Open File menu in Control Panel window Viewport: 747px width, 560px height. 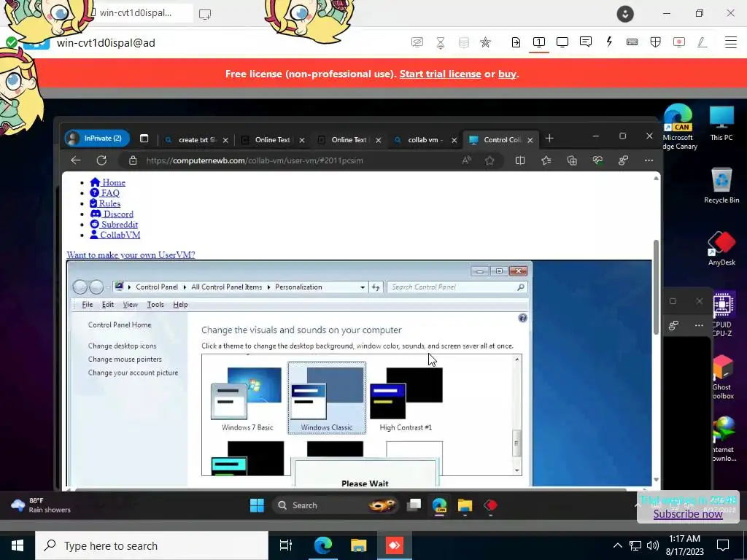(88, 305)
